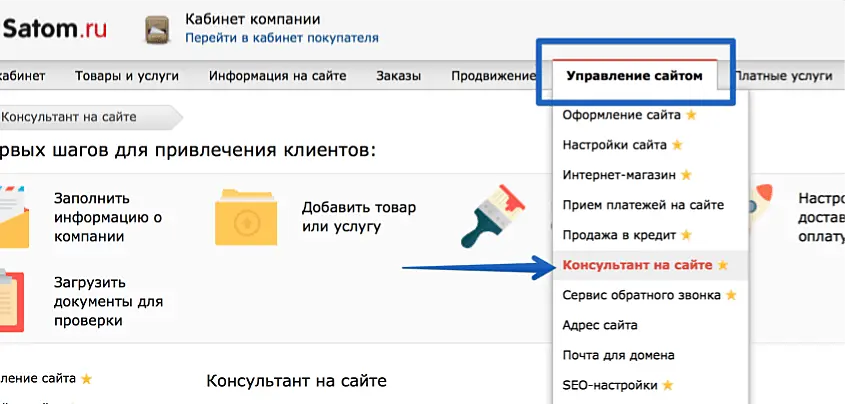
Task: Click Загрузить документы для проверки
Action: pos(108,302)
